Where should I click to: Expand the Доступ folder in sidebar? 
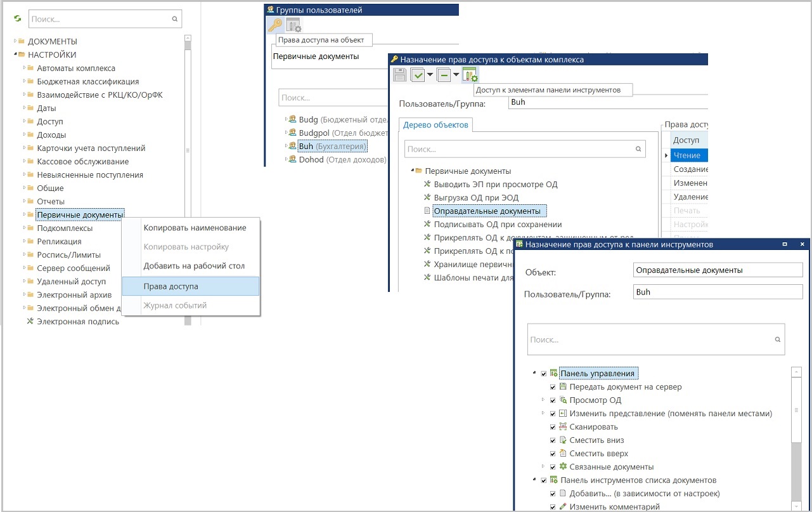[x=24, y=121]
